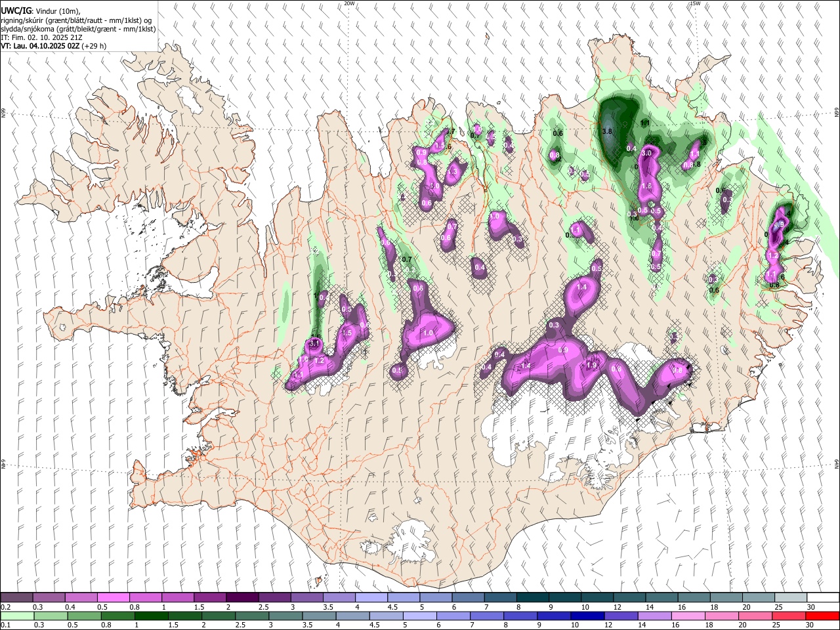Viewport: 840px width, 630px height.
Task: Click the VT: Lau. 04.10.2025 02Z line
Action: pyautogui.click(x=41, y=46)
